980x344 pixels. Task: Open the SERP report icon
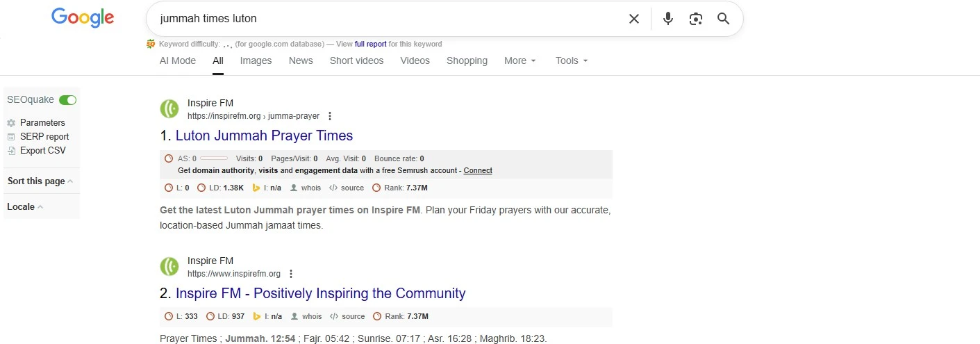[11, 137]
